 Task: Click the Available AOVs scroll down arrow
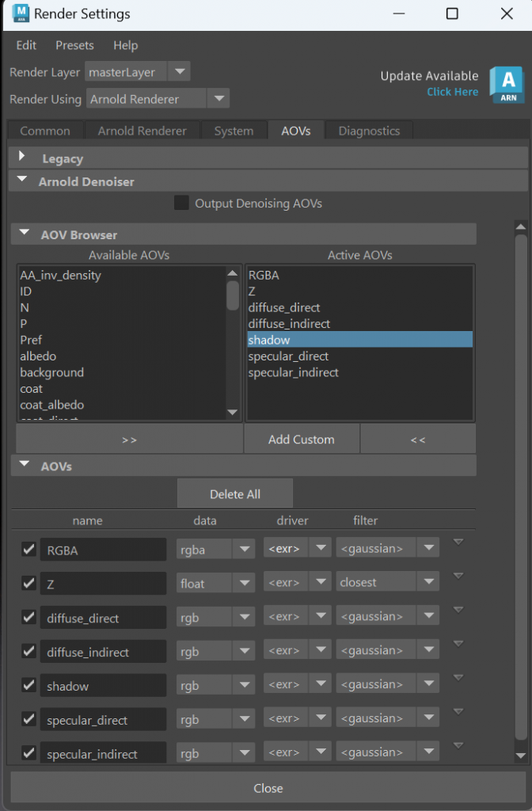tap(233, 412)
